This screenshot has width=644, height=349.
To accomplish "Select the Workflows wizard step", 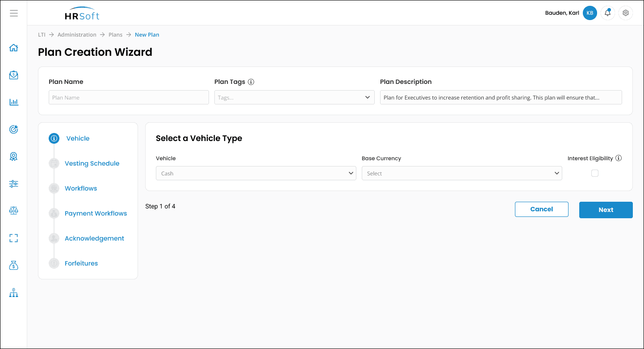I will click(x=81, y=188).
